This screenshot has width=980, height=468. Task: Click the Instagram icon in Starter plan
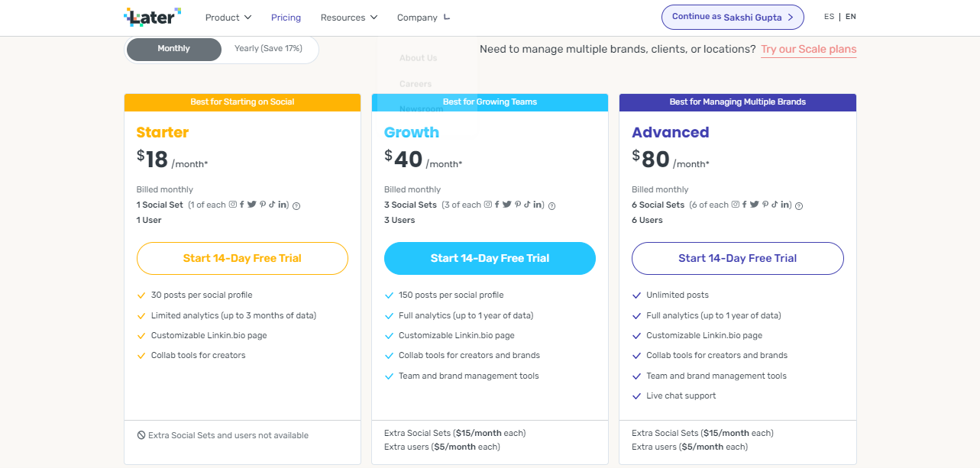(x=233, y=205)
